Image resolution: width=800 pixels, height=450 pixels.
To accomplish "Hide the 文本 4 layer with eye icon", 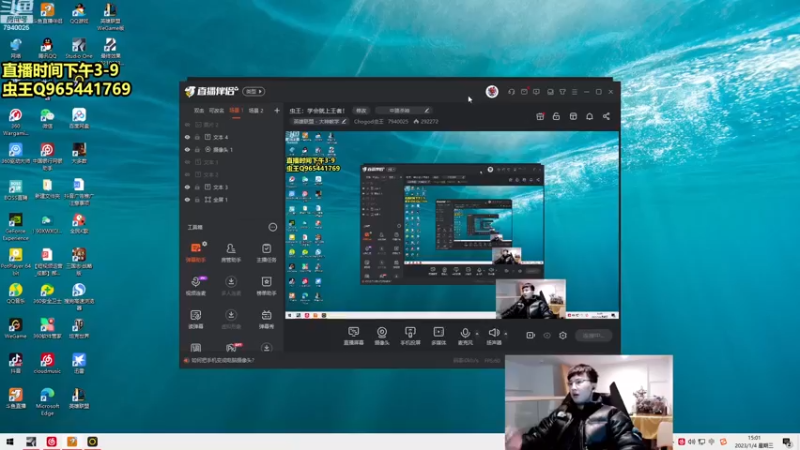I will point(187,137).
